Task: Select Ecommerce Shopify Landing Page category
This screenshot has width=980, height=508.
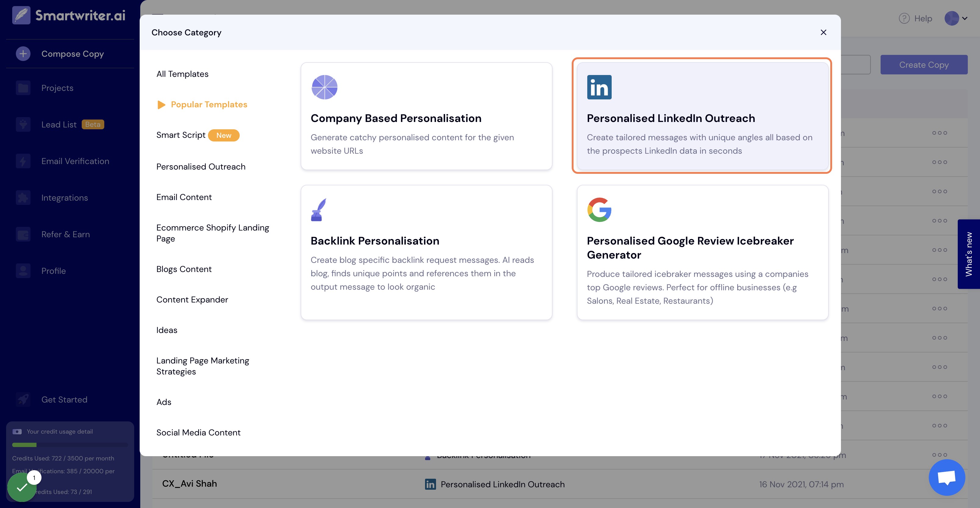Action: click(x=213, y=233)
